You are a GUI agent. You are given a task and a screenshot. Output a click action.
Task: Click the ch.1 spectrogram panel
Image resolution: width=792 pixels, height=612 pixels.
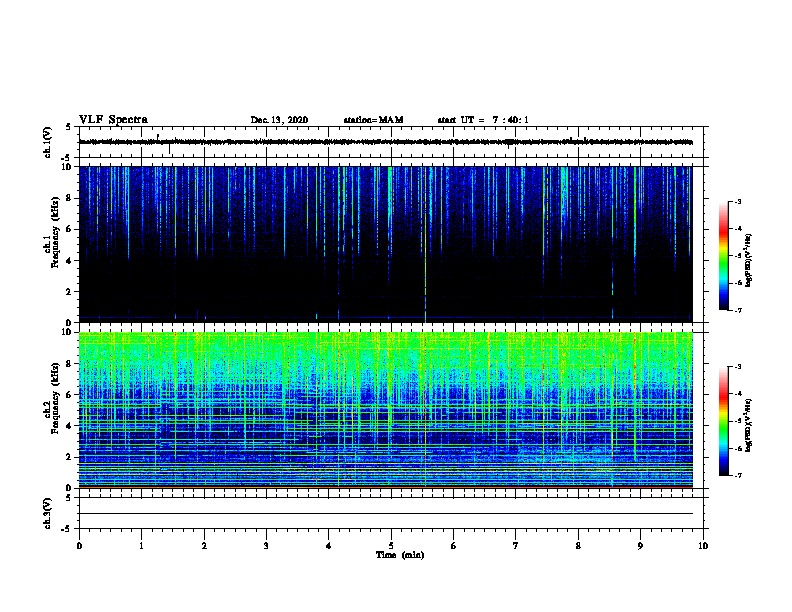(x=391, y=244)
